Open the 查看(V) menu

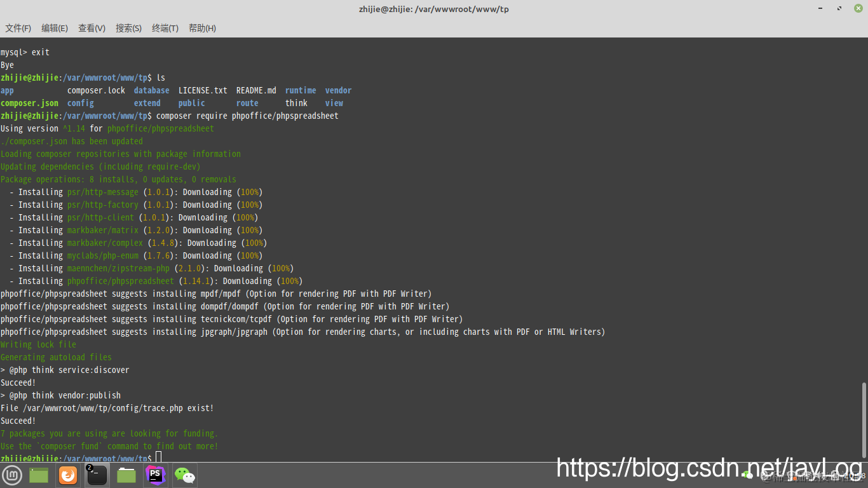pyautogui.click(x=92, y=28)
